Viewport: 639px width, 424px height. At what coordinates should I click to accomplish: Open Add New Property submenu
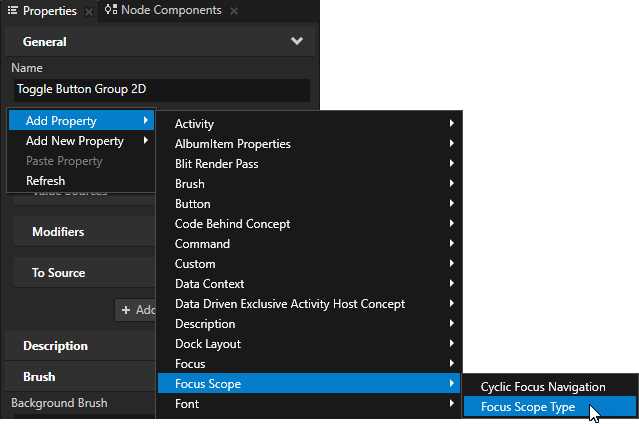click(82, 141)
